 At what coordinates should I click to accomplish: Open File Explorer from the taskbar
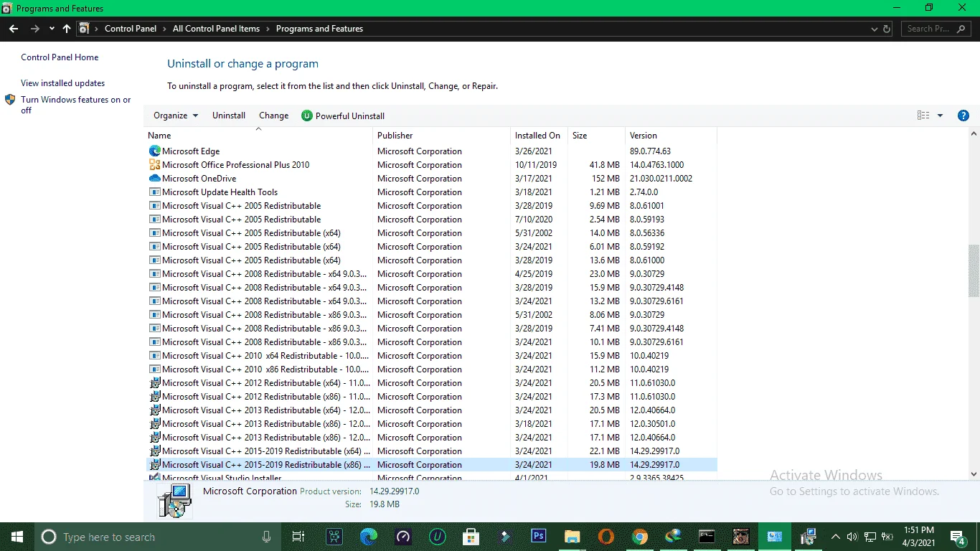572,537
